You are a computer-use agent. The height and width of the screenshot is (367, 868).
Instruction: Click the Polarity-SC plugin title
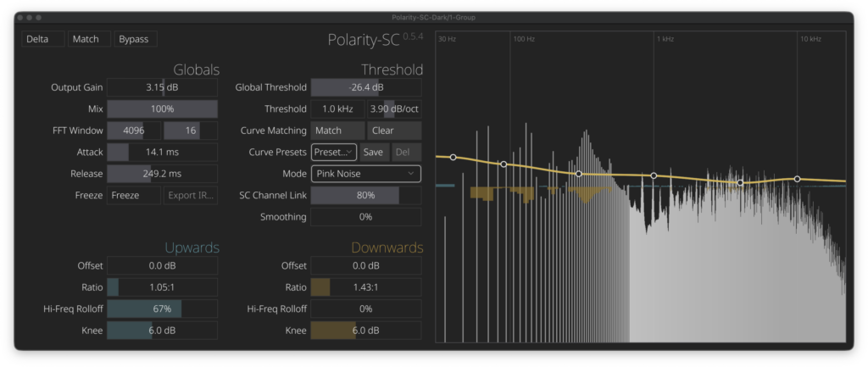(364, 40)
